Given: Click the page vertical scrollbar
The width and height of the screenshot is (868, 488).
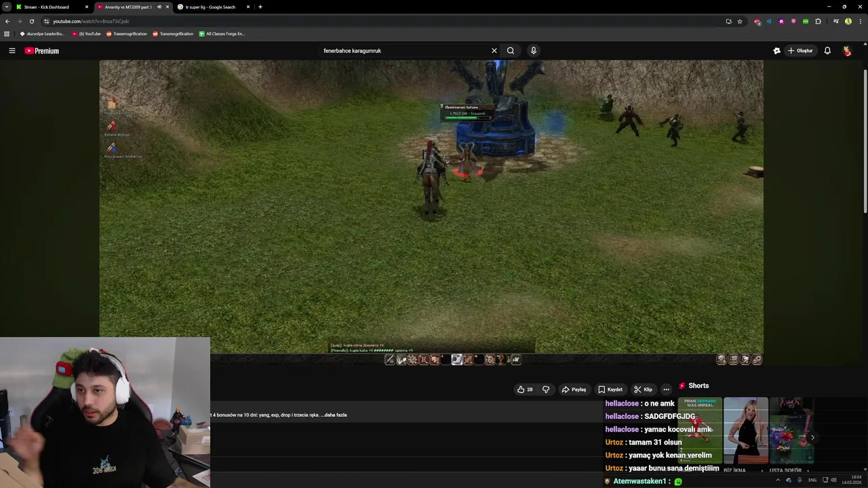Looking at the screenshot, I should tap(865, 142).
